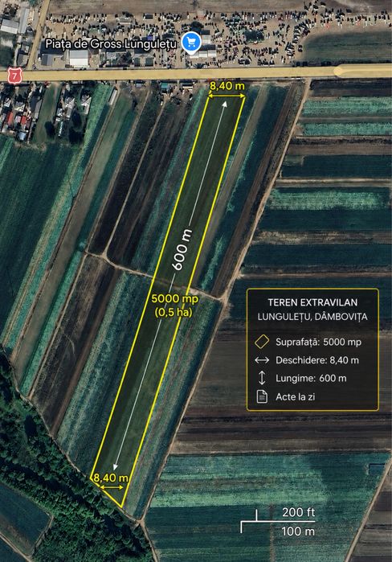
Task: Click the horizontal double-arrow width icon
Action: tap(262, 360)
